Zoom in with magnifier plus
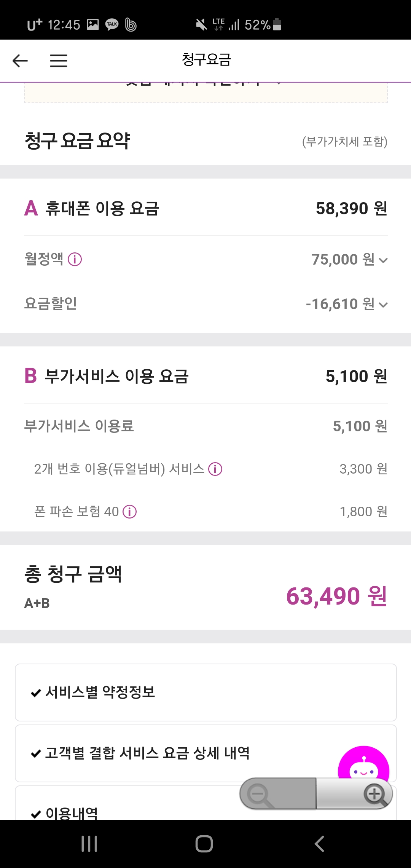Screen dimensions: 411x868 click(x=375, y=794)
